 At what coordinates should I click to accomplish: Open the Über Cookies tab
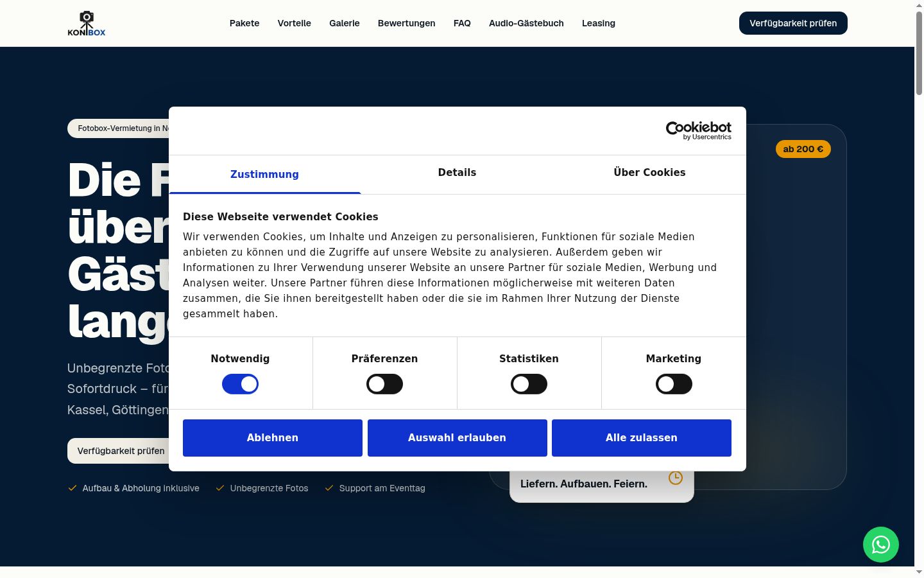tap(649, 173)
